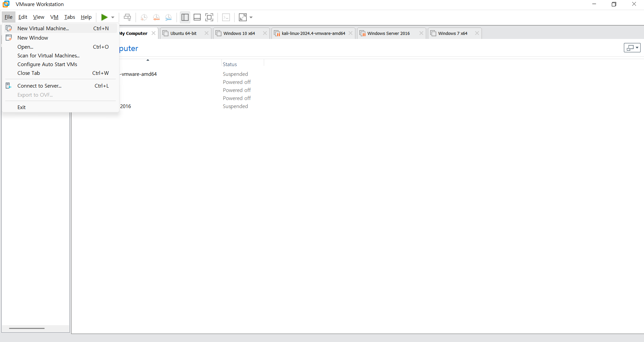This screenshot has height=342, width=644.
Task: Click the green Power On play button
Action: pyautogui.click(x=104, y=17)
